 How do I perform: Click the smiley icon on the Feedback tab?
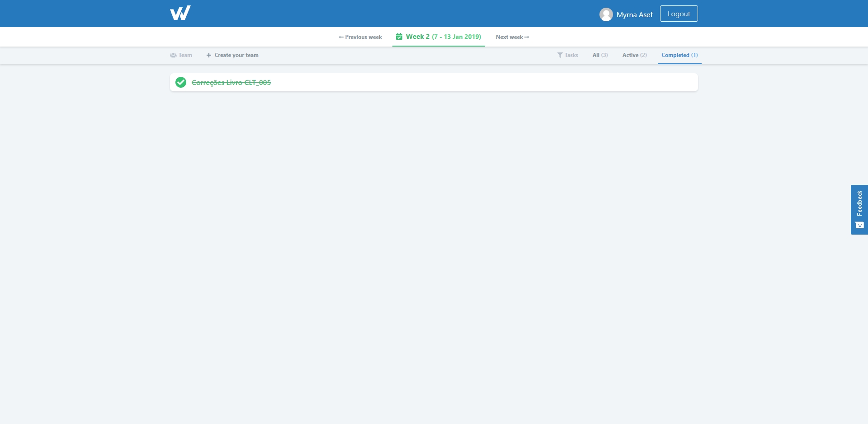[x=859, y=225]
